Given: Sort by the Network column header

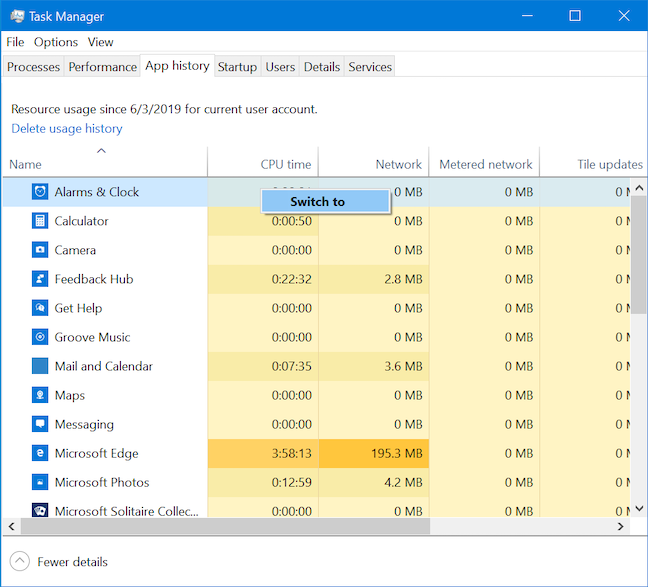Looking at the screenshot, I should pyautogui.click(x=374, y=164).
